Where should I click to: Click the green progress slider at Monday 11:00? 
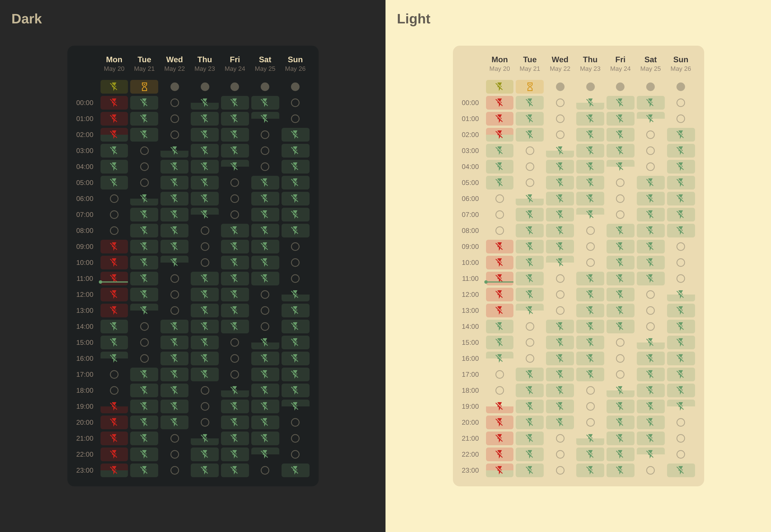click(114, 282)
